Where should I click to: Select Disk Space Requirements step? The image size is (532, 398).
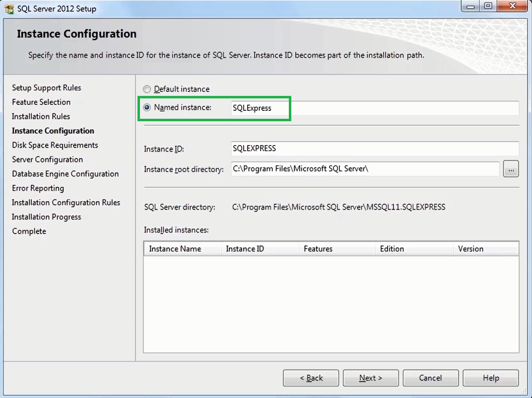[x=55, y=145]
